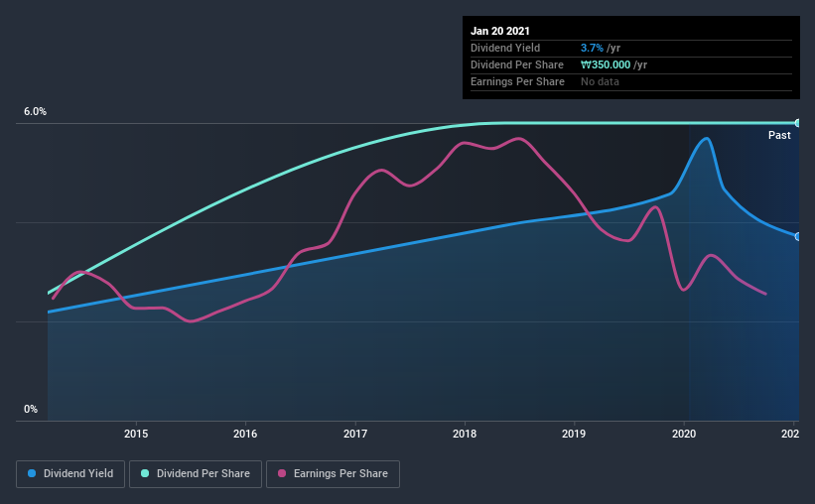Select the 2017 x-axis label
This screenshot has width=815, height=504.
point(355,434)
